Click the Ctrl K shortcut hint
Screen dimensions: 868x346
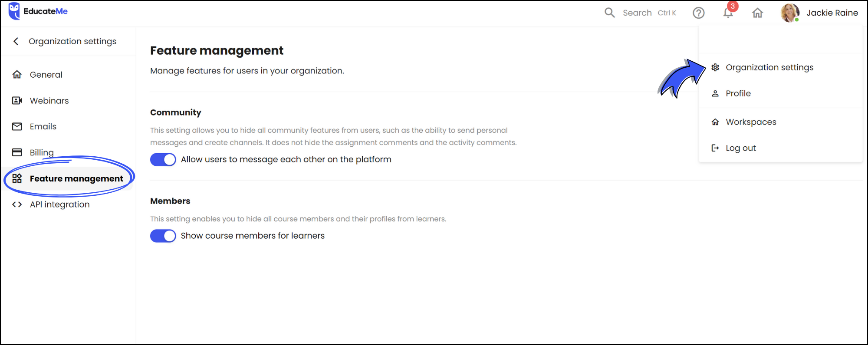667,13
